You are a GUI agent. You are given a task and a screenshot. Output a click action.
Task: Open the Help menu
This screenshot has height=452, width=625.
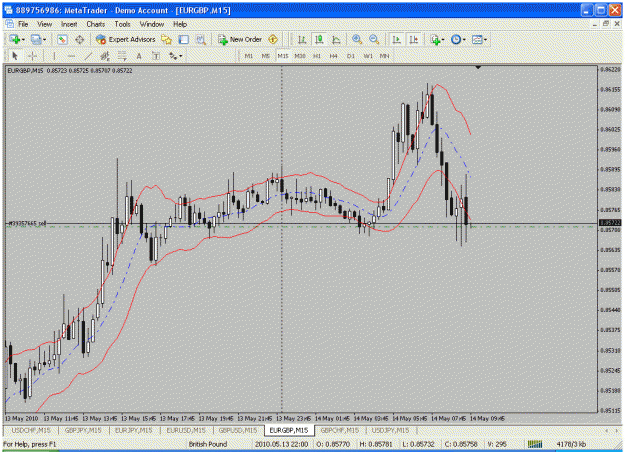[x=180, y=24]
